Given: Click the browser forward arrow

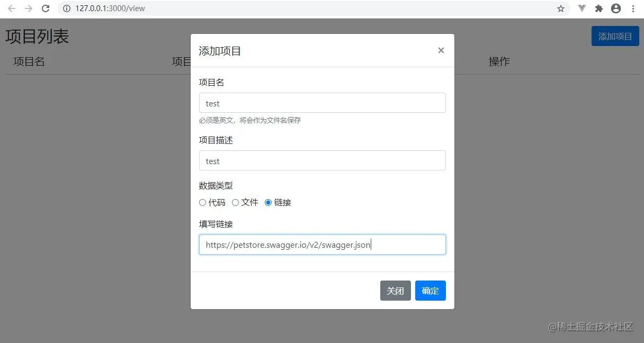Looking at the screenshot, I should [x=29, y=8].
